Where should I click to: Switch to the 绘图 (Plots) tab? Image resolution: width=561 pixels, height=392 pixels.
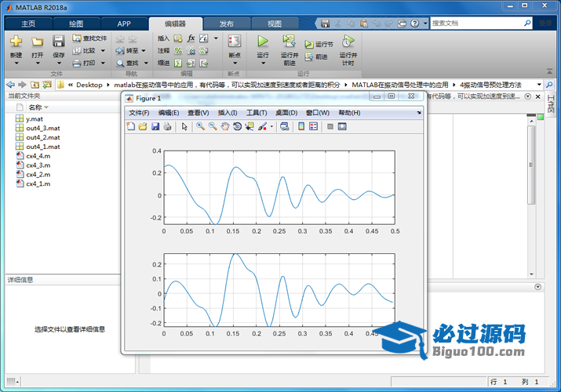click(76, 24)
